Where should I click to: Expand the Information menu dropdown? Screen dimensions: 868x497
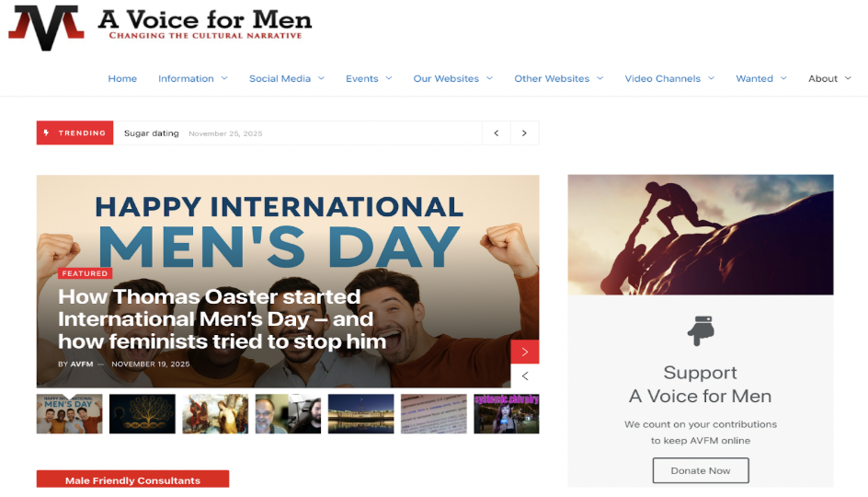192,79
